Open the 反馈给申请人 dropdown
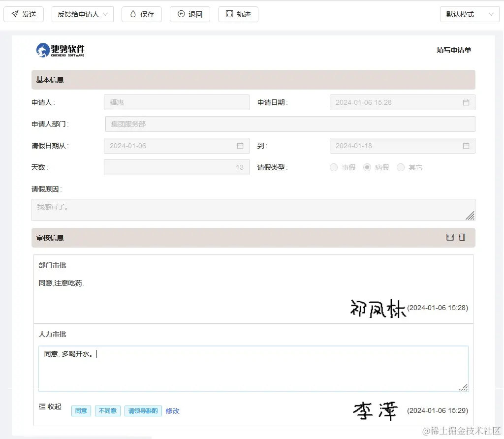 [83, 14]
